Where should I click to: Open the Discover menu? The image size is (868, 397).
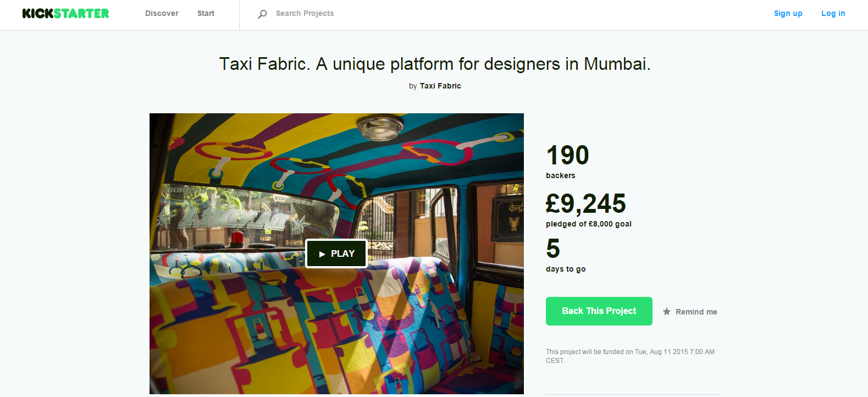click(x=162, y=13)
